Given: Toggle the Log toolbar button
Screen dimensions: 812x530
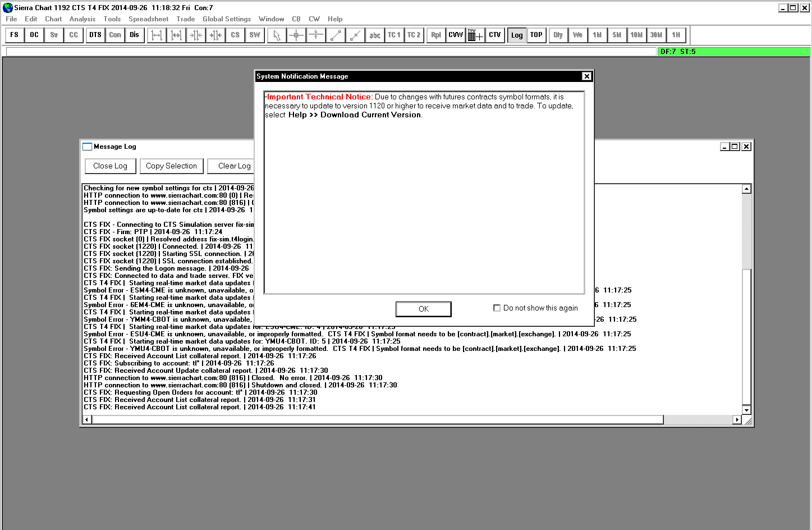Looking at the screenshot, I should pyautogui.click(x=517, y=35).
